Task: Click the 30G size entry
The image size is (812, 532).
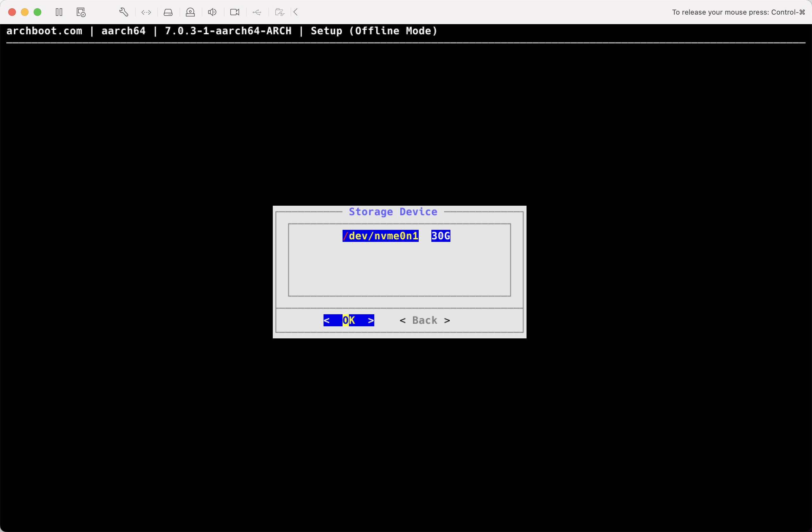Action: (x=441, y=236)
